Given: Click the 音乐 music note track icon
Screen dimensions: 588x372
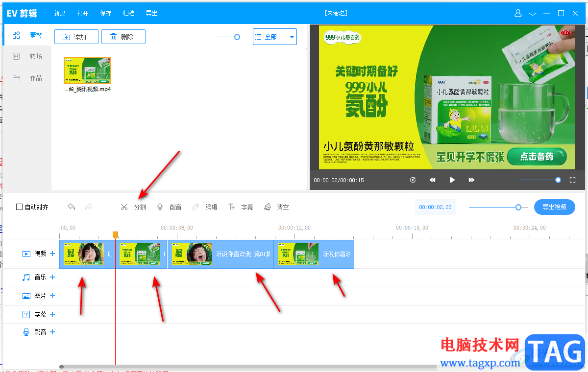Looking at the screenshot, I should coord(26,277).
